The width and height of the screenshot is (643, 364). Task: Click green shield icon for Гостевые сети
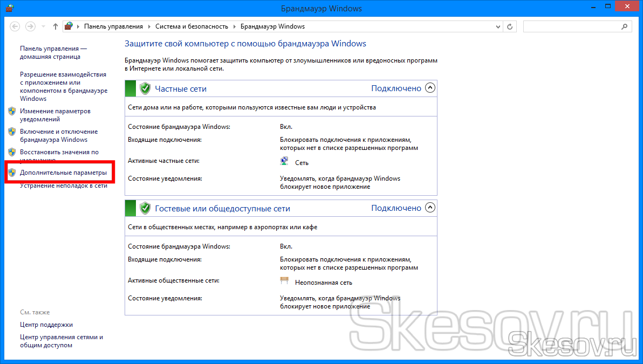tap(145, 208)
